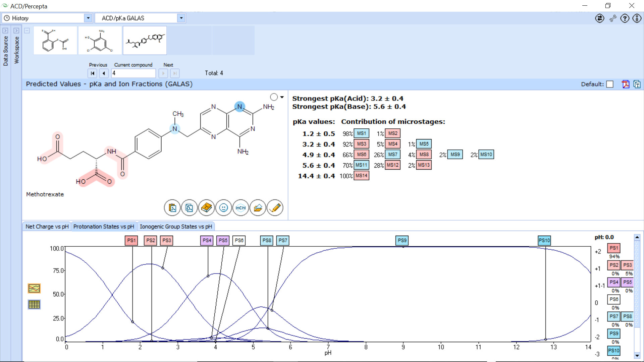Click the PDF report export icon
Image resolution: width=644 pixels, height=362 pixels.
coord(626,84)
